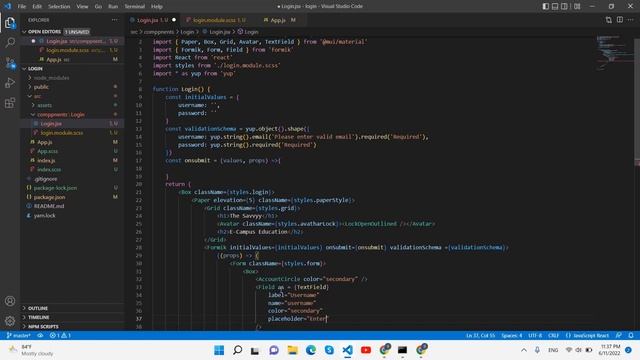
Task: Open the Explorer view in activity bar
Action: (x=10, y=23)
